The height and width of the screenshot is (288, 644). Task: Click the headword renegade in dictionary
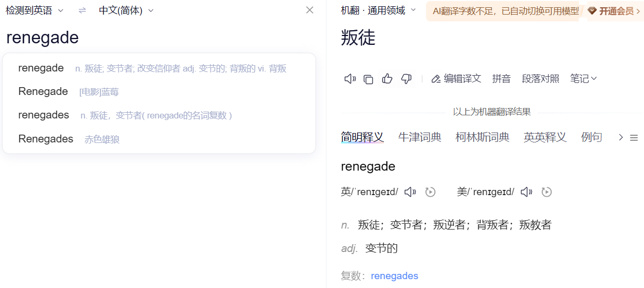(368, 166)
